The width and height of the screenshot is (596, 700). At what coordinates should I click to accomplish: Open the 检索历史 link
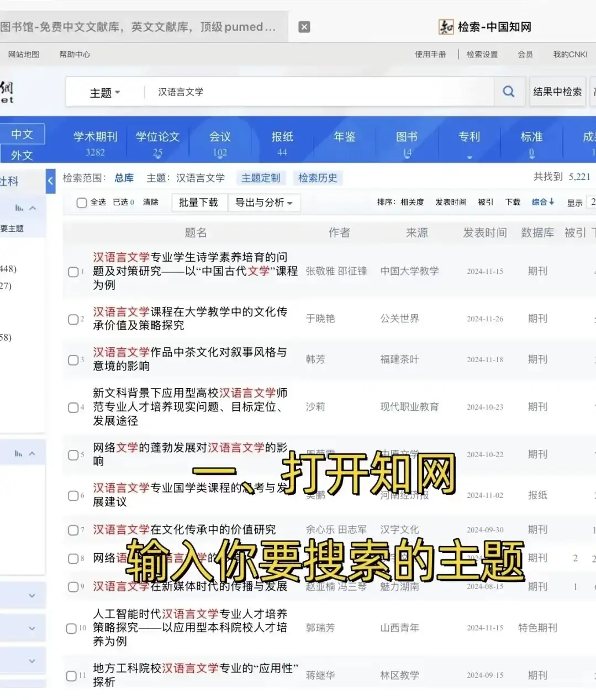[318, 178]
